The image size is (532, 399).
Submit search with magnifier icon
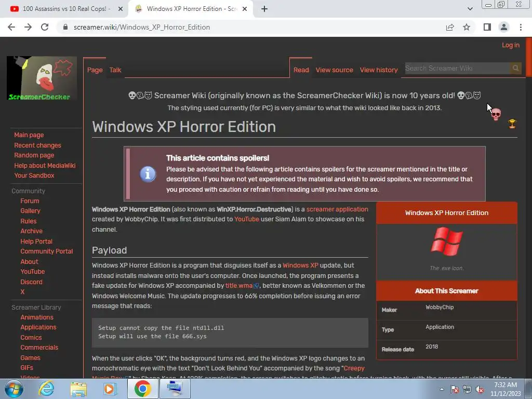pos(515,68)
